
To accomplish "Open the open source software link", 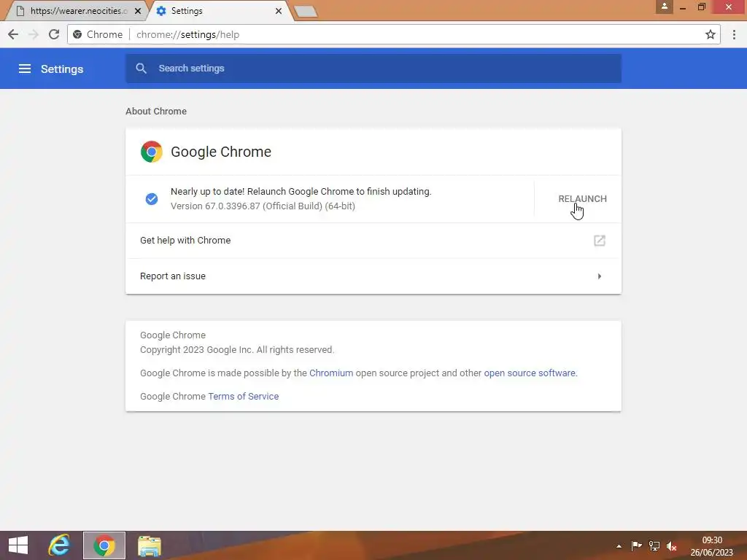I will (x=530, y=373).
